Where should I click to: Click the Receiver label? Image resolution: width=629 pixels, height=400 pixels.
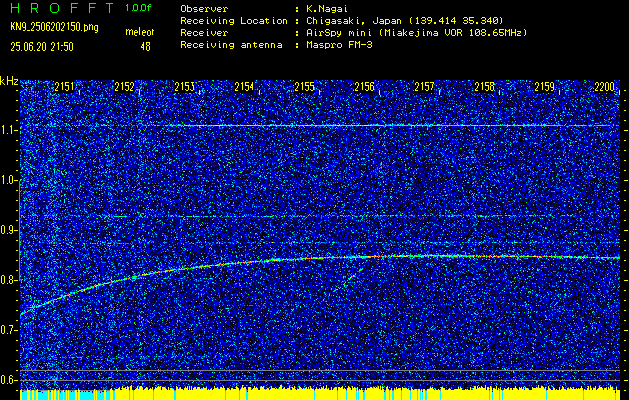coord(204,32)
